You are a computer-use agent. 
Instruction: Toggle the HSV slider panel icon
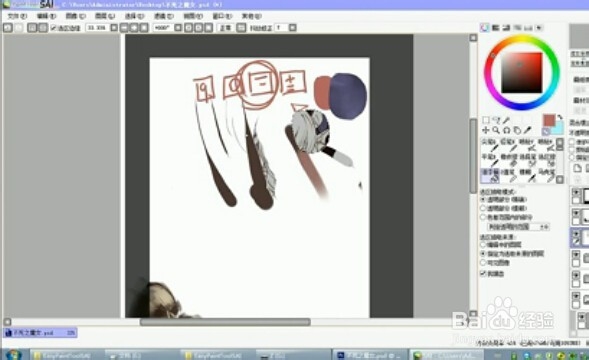(x=506, y=28)
